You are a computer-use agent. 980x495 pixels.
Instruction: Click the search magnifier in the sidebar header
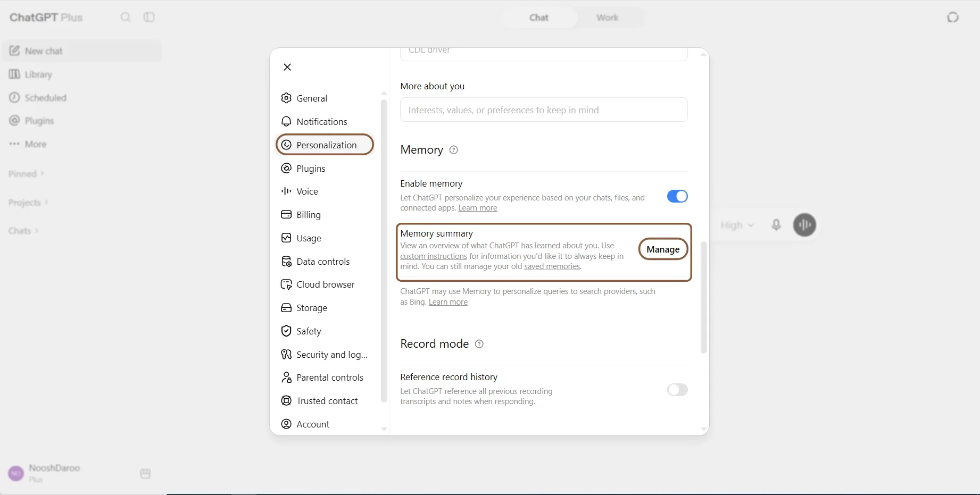tap(126, 18)
